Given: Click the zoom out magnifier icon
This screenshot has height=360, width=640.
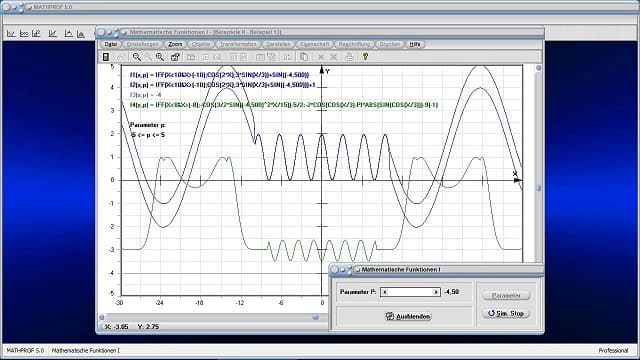Looking at the screenshot, I should (x=136, y=57).
